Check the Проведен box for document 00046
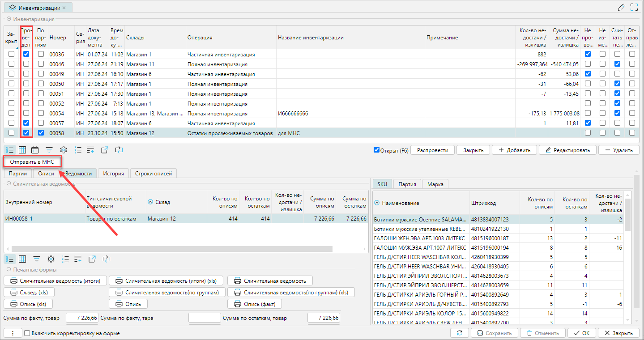This screenshot has width=644, height=340. coord(26,64)
